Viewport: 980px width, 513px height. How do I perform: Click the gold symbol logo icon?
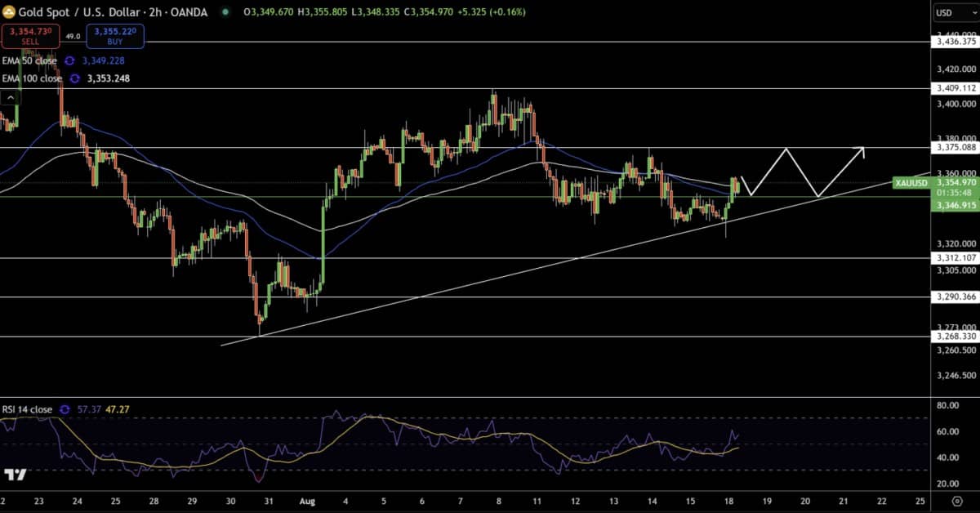pos(10,12)
